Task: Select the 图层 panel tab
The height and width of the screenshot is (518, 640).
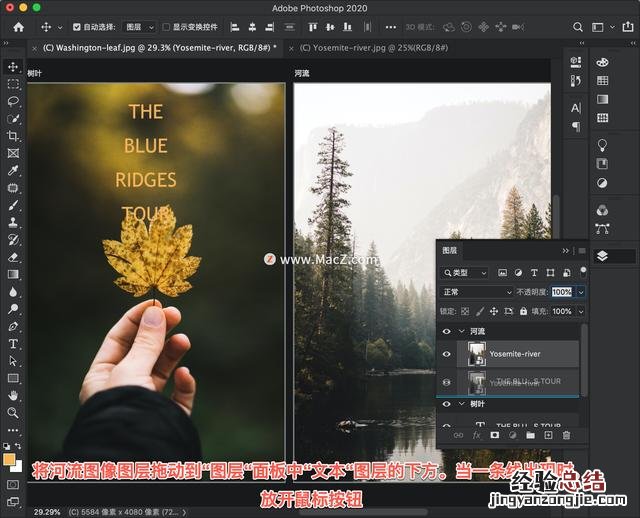Action: (x=449, y=250)
